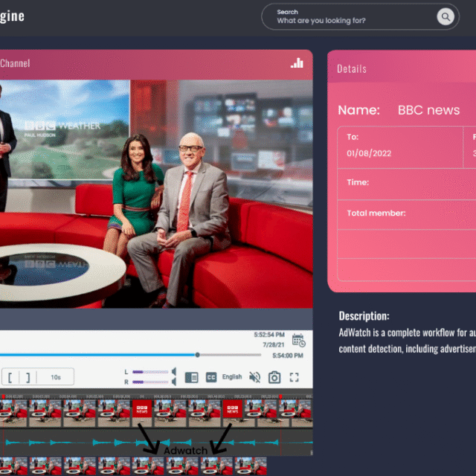
Task: Click the 5:52:54 PM current time
Action: [x=269, y=335]
